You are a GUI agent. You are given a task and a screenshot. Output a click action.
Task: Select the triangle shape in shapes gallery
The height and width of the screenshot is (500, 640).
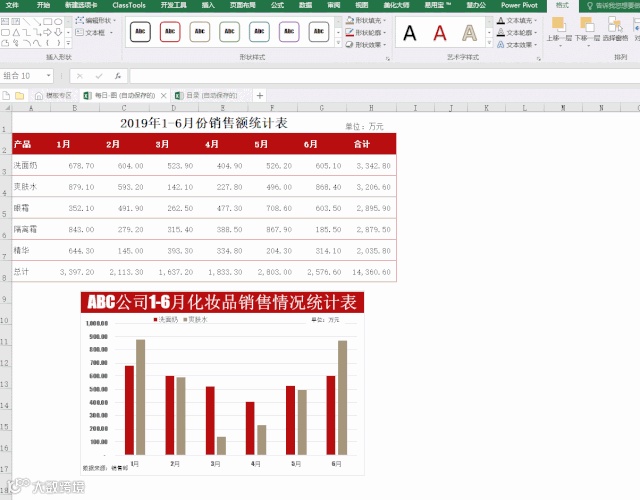click(x=16, y=32)
